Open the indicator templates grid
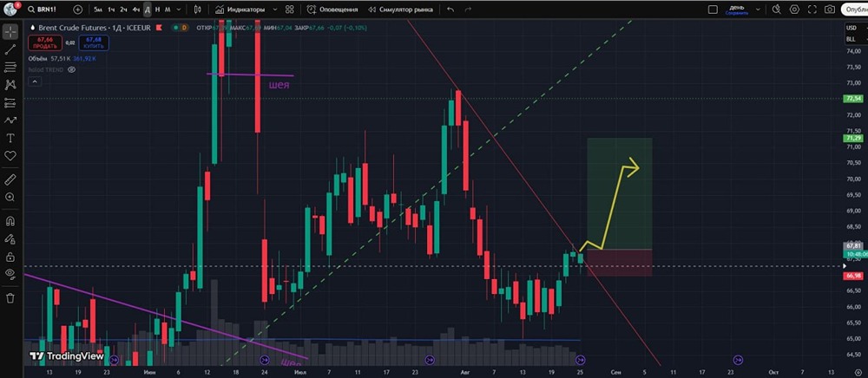Image resolution: width=868 pixels, height=378 pixels. 290,10
